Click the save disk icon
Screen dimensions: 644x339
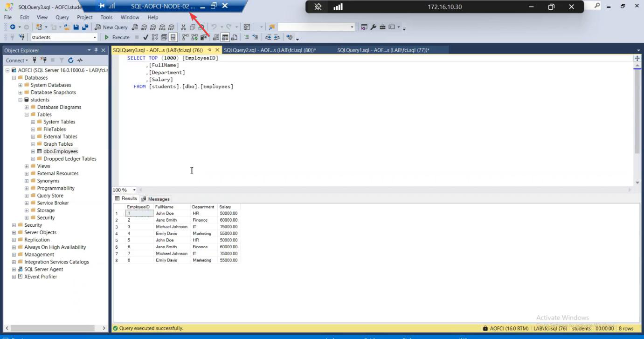(76, 27)
